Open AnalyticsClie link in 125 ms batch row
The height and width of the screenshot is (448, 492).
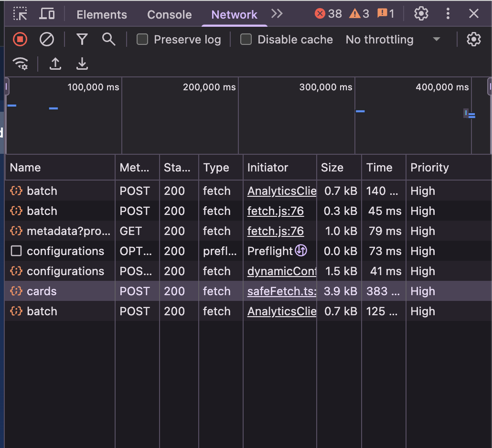[x=282, y=311]
